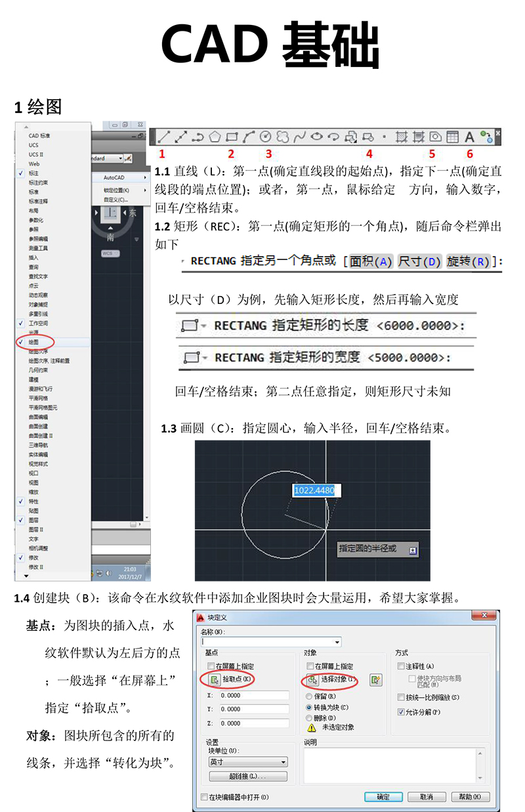Click the 确定 button
The width and height of the screenshot is (525, 812).
coord(383,797)
